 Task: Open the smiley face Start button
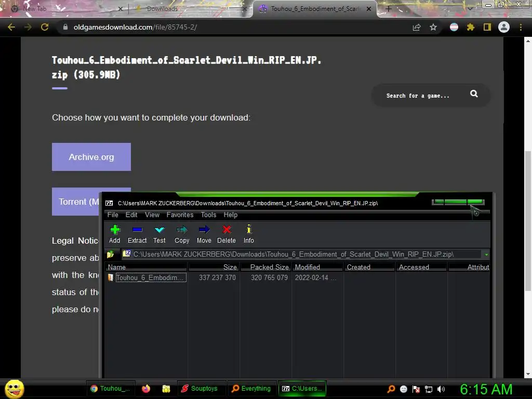click(x=15, y=389)
